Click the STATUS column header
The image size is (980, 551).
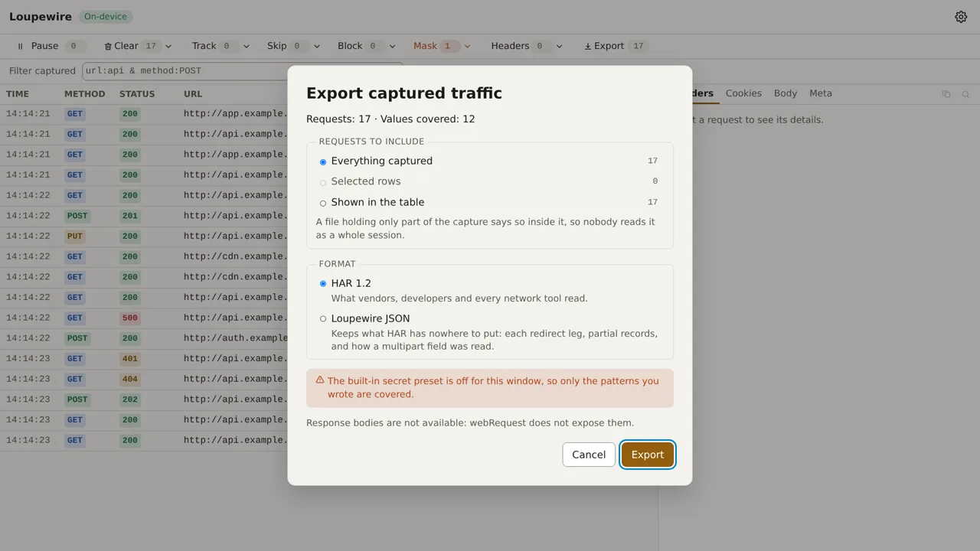click(137, 94)
